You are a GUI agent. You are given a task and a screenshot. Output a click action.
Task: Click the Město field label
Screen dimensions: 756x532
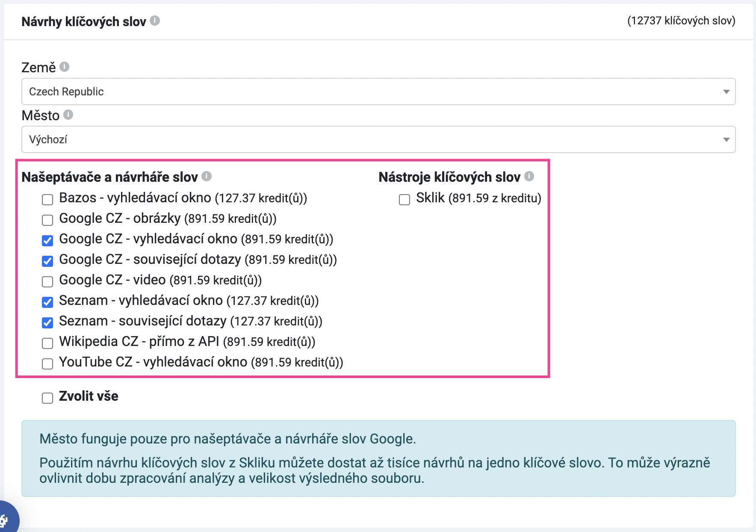pos(41,115)
